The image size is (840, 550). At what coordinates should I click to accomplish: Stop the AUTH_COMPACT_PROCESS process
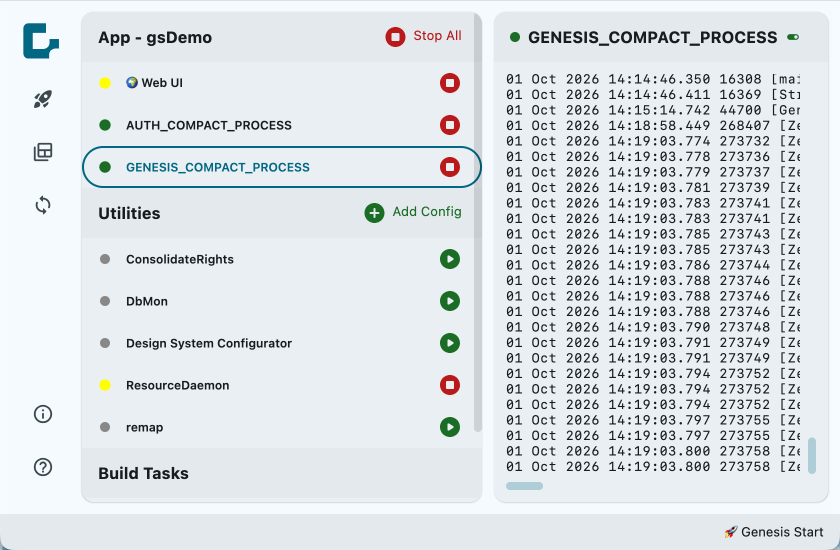tap(450, 125)
